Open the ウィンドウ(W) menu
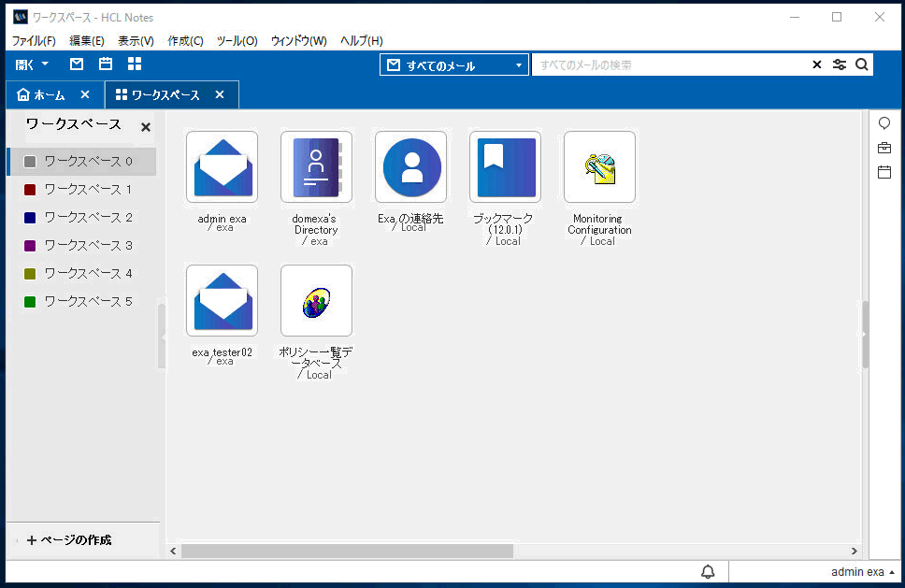Image resolution: width=905 pixels, height=588 pixels. [298, 41]
